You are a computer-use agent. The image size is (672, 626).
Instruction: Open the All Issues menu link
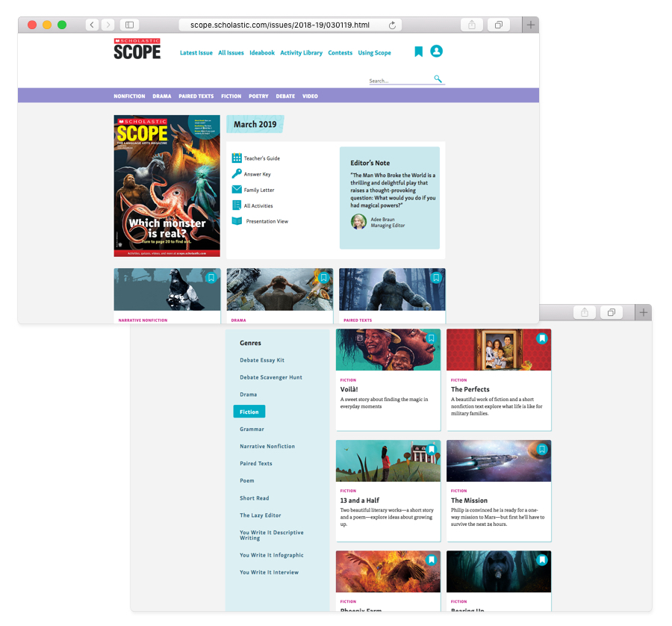click(231, 53)
